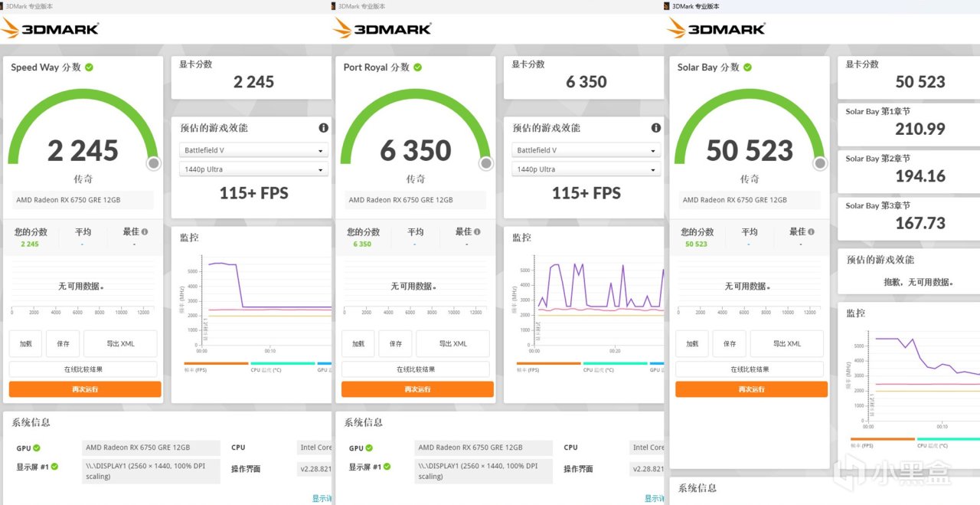Click the 3DMark logo in Speed Way window
This screenshot has height=505, width=980.
50,28
